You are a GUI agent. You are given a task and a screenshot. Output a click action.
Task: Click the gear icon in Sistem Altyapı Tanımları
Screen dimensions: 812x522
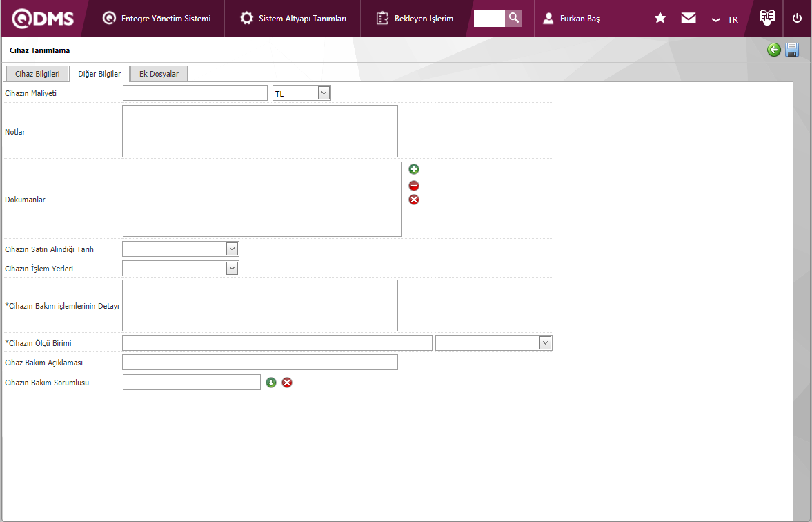(x=246, y=18)
